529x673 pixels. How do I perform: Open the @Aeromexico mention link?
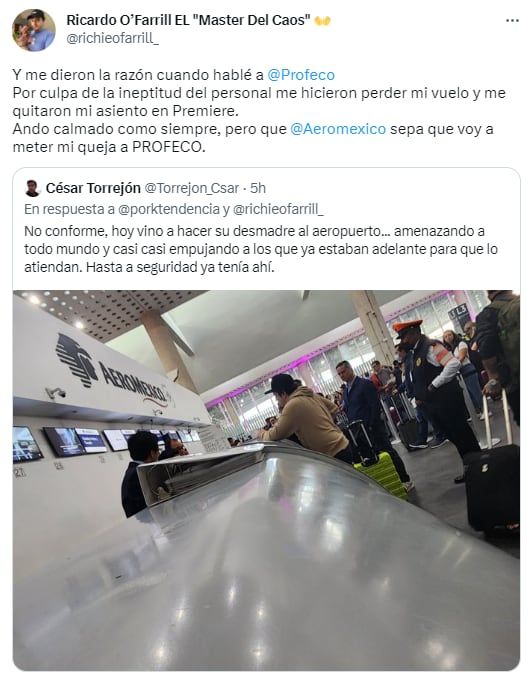point(338,129)
